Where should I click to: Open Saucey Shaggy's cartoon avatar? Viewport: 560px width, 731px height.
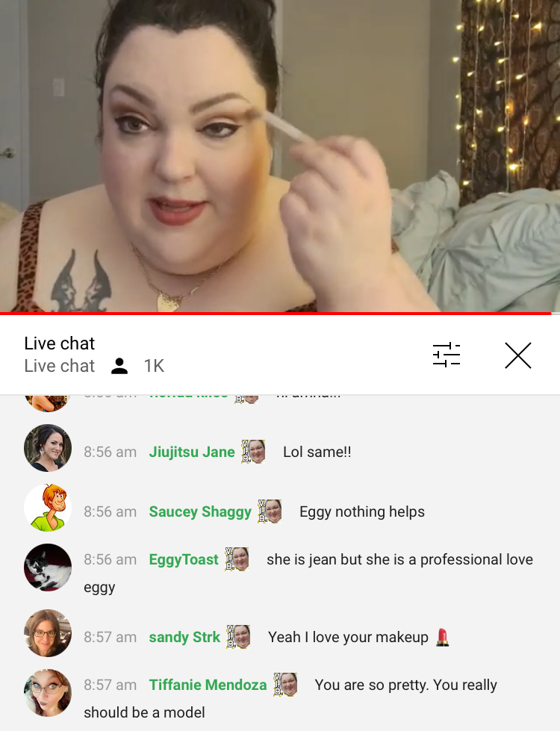[x=48, y=508]
